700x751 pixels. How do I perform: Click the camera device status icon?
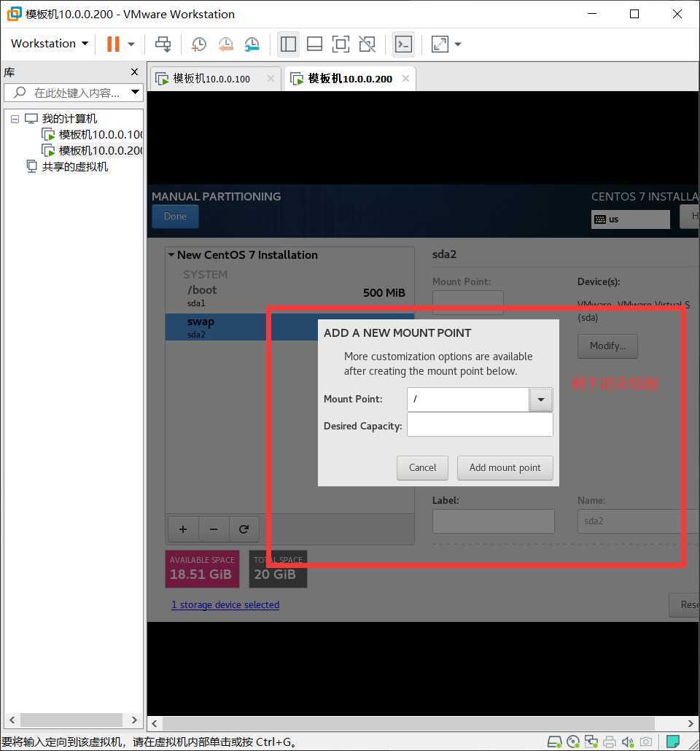[x=646, y=742]
